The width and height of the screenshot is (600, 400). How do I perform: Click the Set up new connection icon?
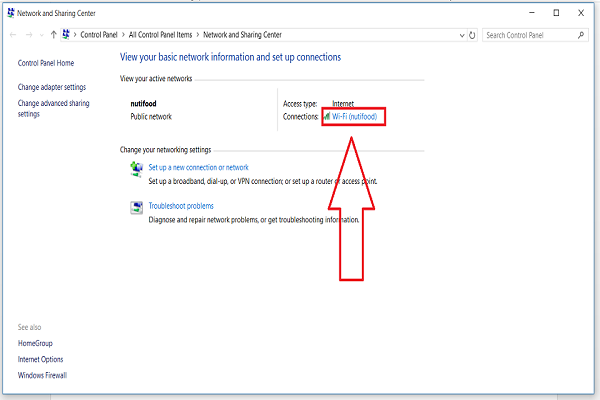[136, 169]
